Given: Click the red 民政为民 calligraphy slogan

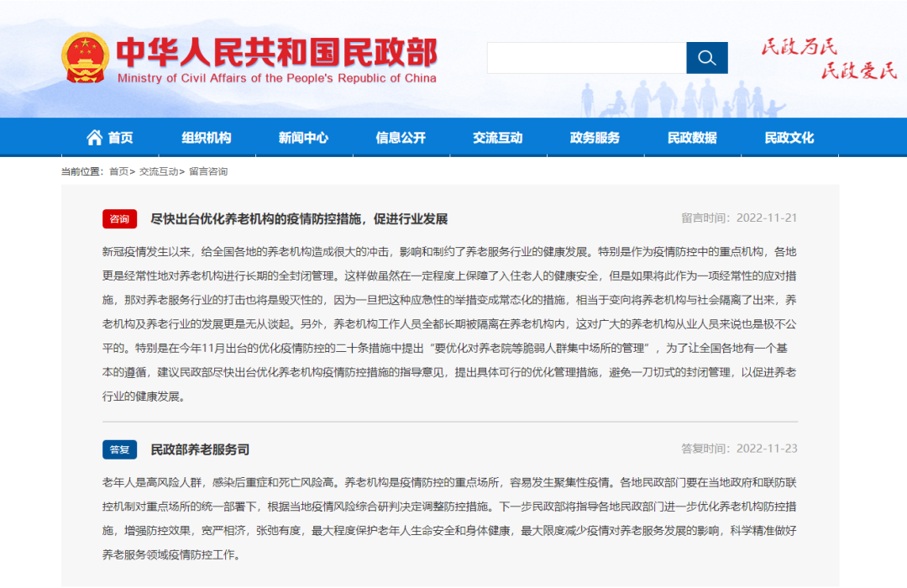Looking at the screenshot, I should tap(799, 47).
